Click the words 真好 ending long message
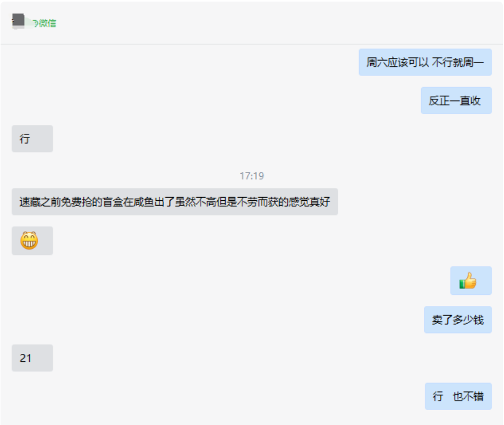The image size is (504, 425). coord(320,202)
